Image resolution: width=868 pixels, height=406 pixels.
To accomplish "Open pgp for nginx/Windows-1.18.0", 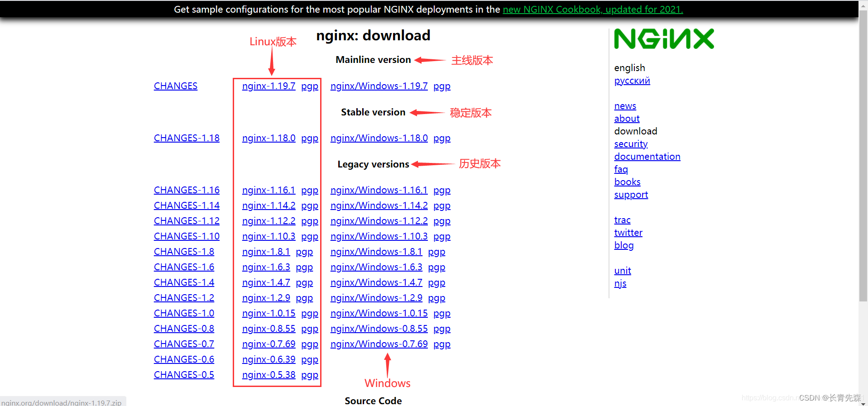I will pyautogui.click(x=442, y=139).
